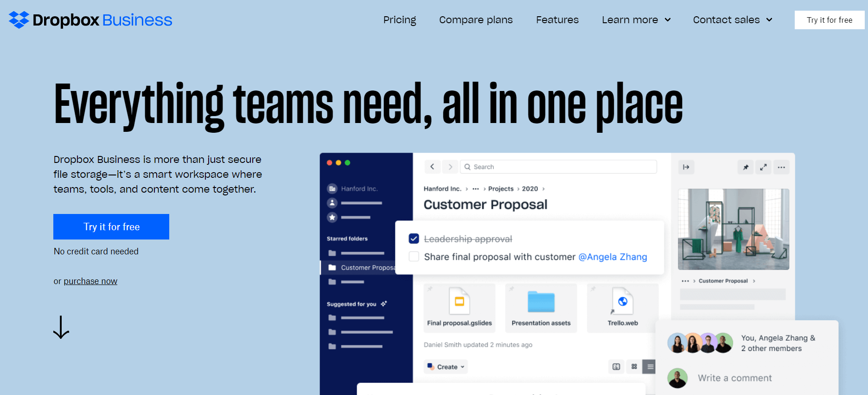
Task: Open the Pricing page
Action: click(400, 20)
